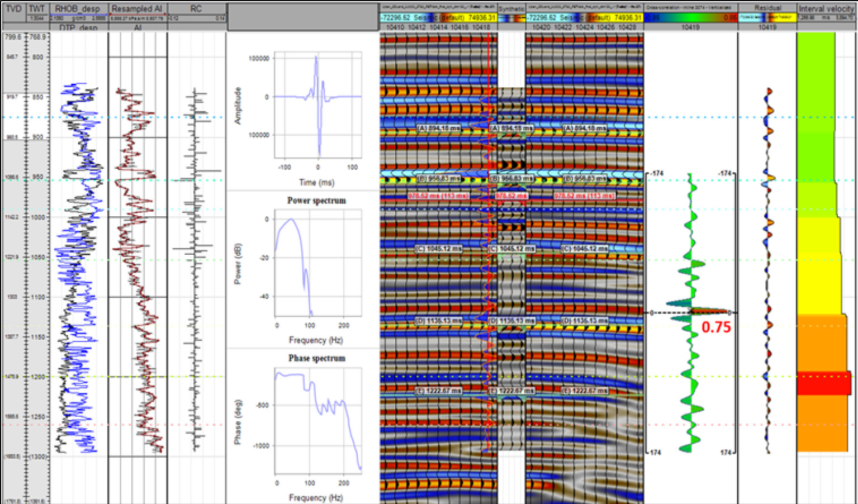The image size is (858, 504).
Task: Select the Interval velocity track header
Action: (826, 9)
